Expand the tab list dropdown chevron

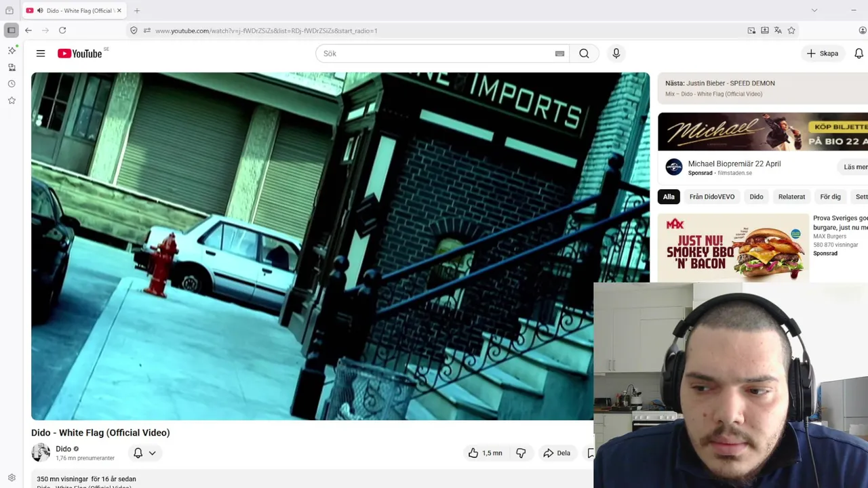(814, 10)
